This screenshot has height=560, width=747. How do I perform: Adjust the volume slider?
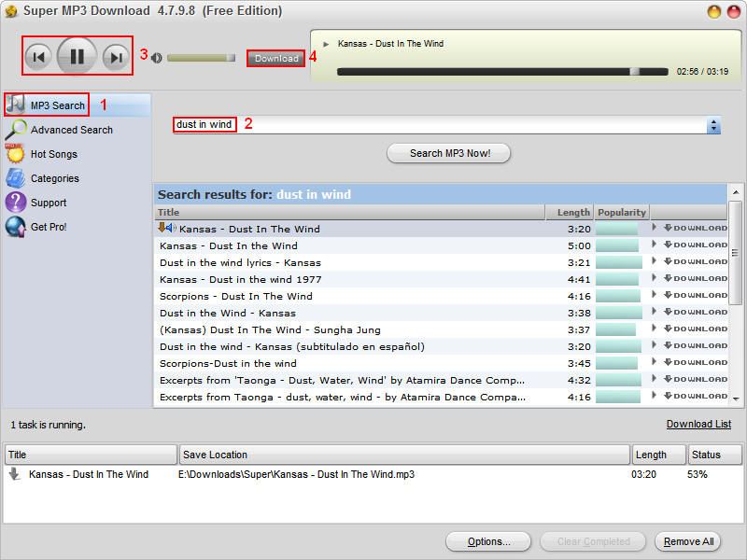201,58
